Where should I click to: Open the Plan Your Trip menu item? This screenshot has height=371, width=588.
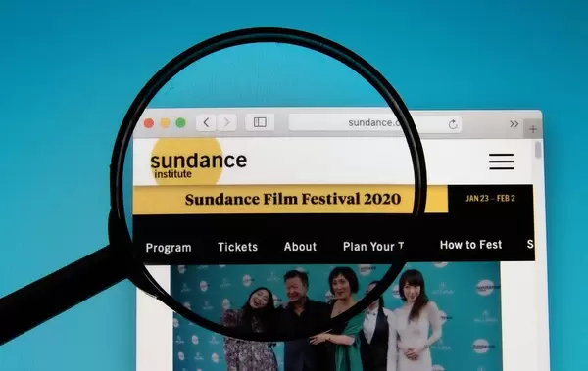click(x=373, y=247)
